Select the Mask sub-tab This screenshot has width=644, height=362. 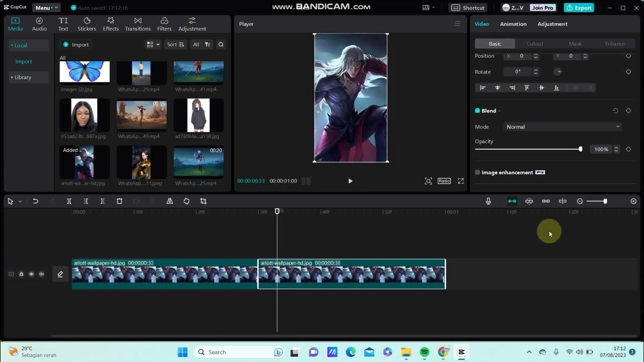click(575, 44)
